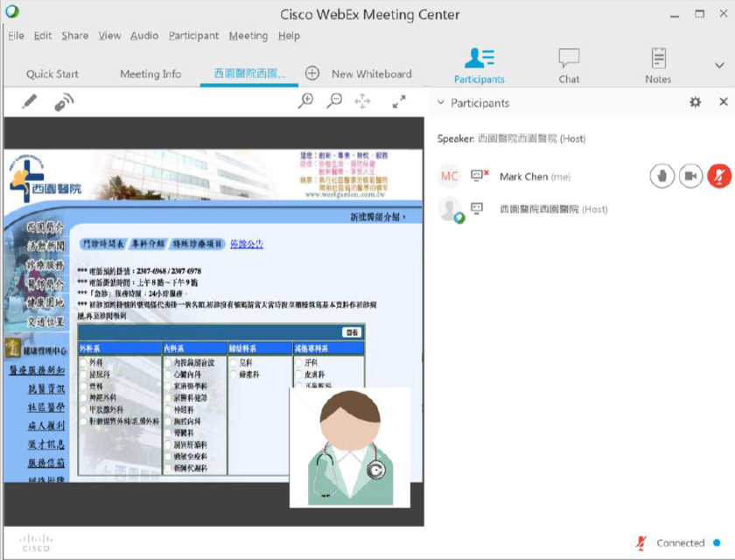This screenshot has width=735, height=560.
Task: Select the pencil annotation tool
Action: (29, 102)
